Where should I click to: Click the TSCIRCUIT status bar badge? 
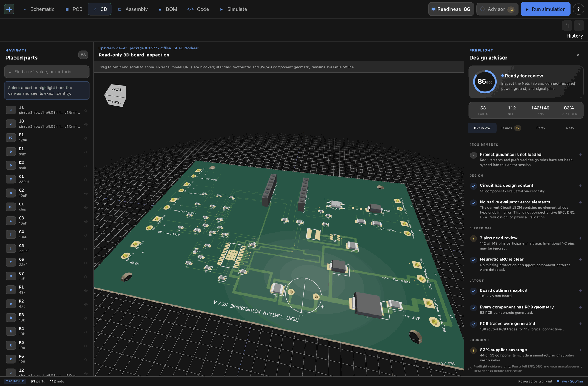(15, 381)
